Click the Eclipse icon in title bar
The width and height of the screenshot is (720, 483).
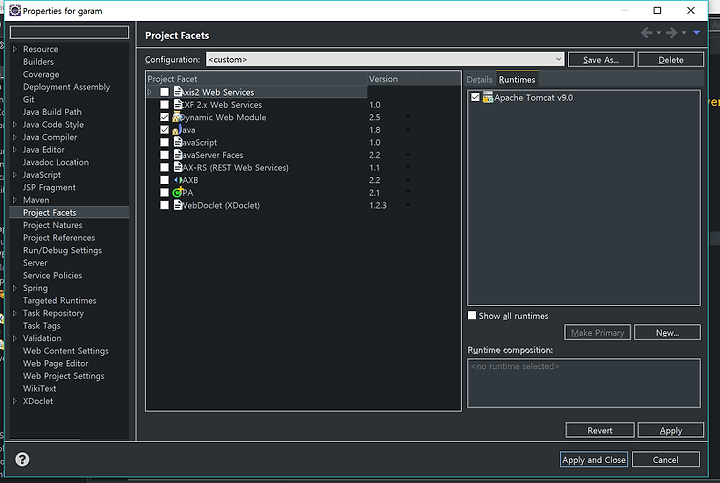pos(15,10)
